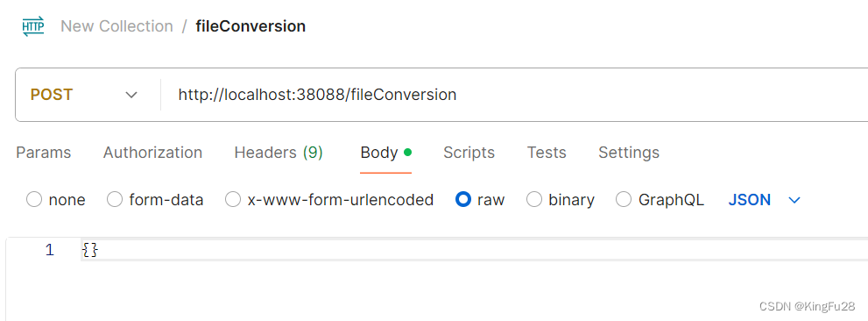
Task: Switch to the Params tab
Action: point(44,153)
